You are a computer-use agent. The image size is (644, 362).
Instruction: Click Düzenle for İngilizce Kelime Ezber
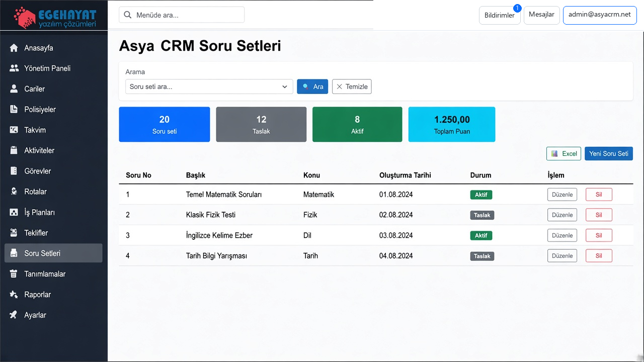pos(562,235)
